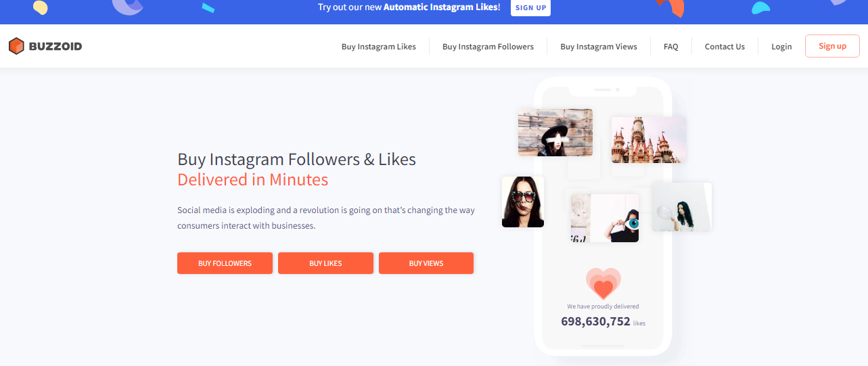Click the heart icon inside the phone
This screenshot has height=366, width=868.
pyautogui.click(x=603, y=284)
